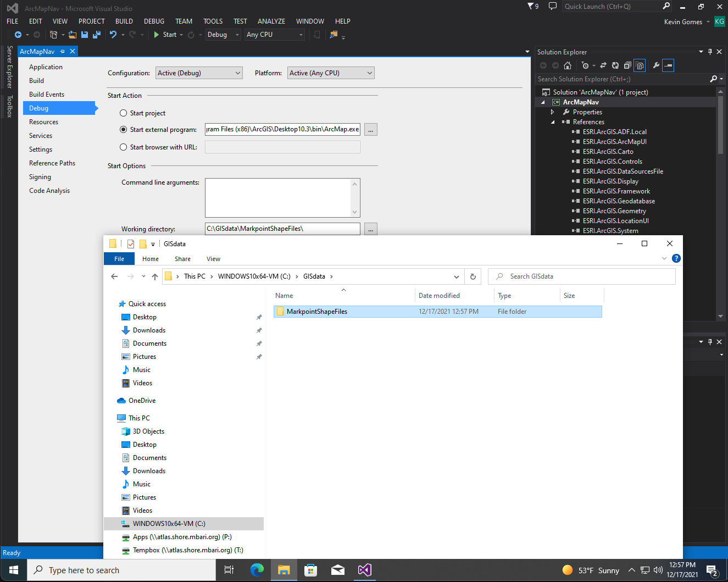
Task: Expand the Properties node in Solution Explorer
Action: (552, 112)
